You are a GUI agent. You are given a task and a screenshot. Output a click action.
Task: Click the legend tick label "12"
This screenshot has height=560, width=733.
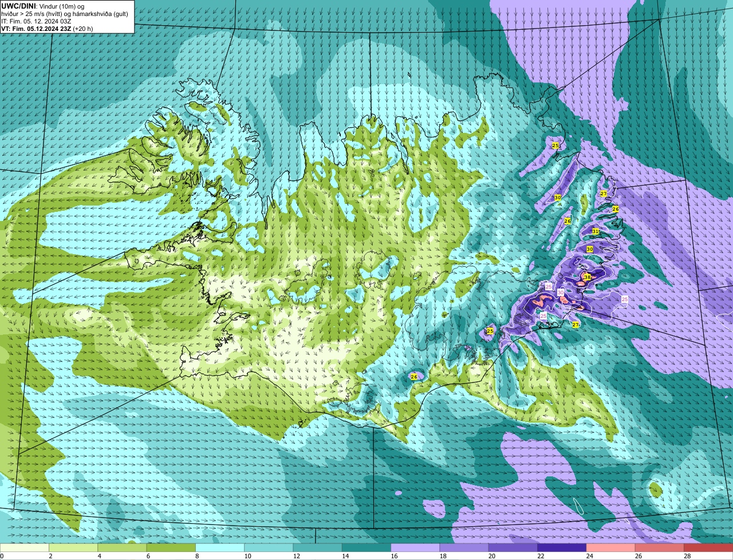[x=296, y=556]
